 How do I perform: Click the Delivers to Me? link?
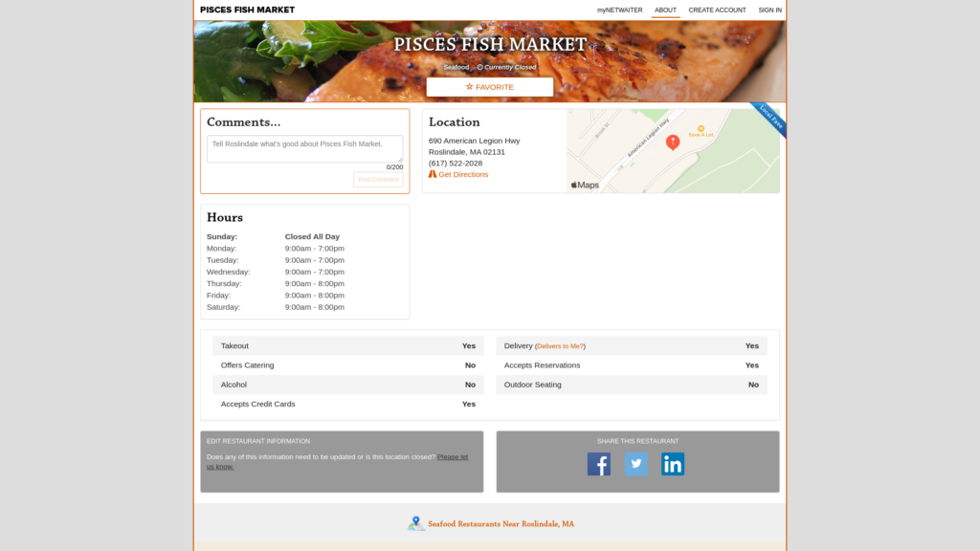(560, 346)
